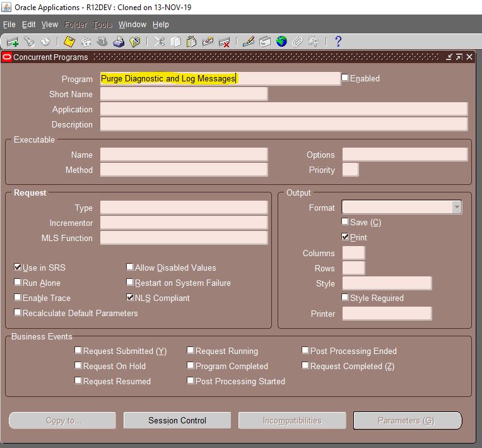This screenshot has height=448, width=482.
Task: Uncheck the Print checkbox
Action: tap(345, 237)
